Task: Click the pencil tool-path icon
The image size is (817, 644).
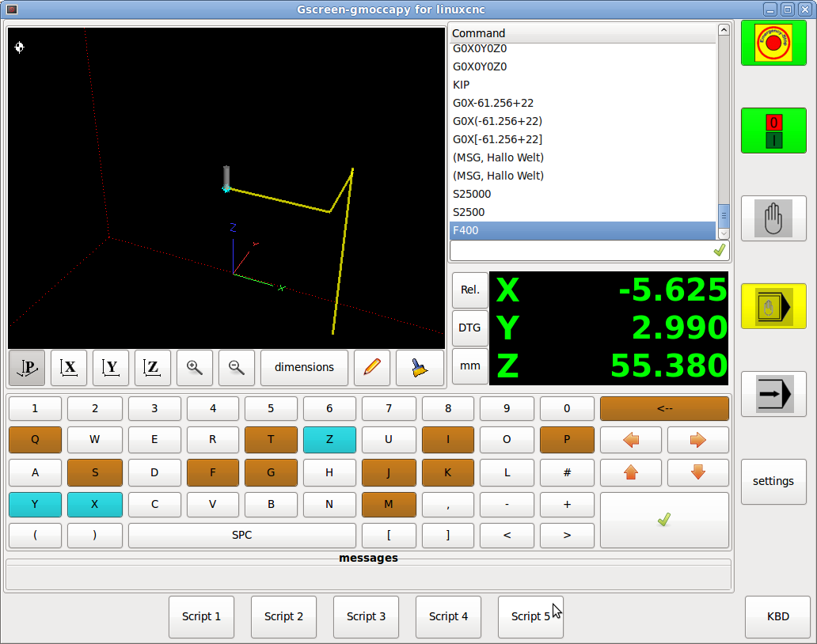Action: 372,368
